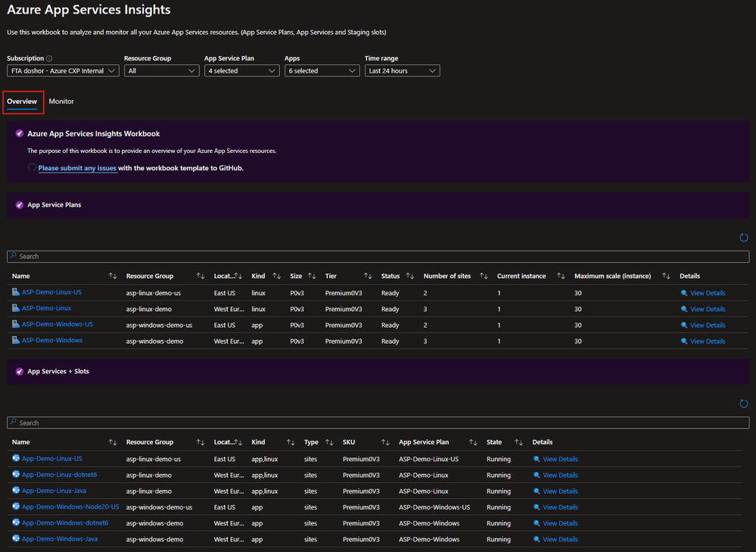The width and height of the screenshot is (756, 552).
Task: Sort App Services by State
Action: pyautogui.click(x=518, y=442)
